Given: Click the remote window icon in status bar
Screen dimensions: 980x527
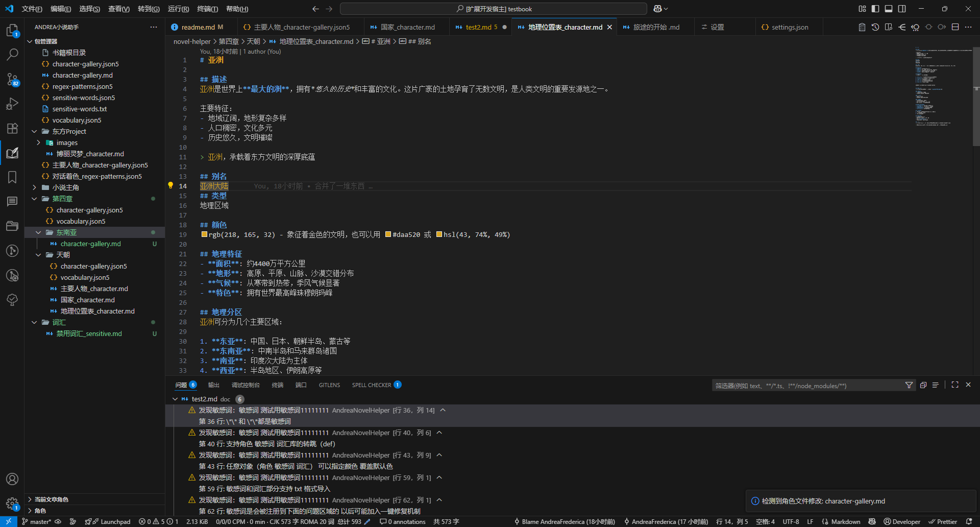Looking at the screenshot, I should click(x=9, y=521).
